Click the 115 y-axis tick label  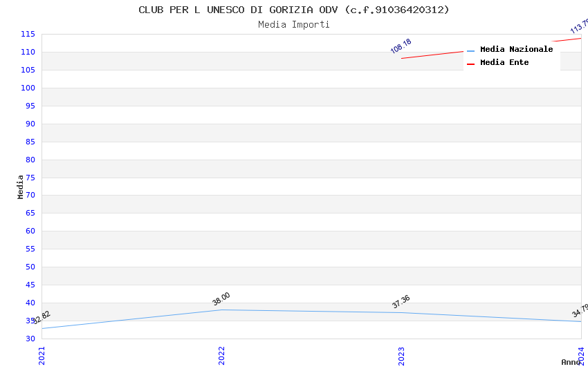point(28,34)
